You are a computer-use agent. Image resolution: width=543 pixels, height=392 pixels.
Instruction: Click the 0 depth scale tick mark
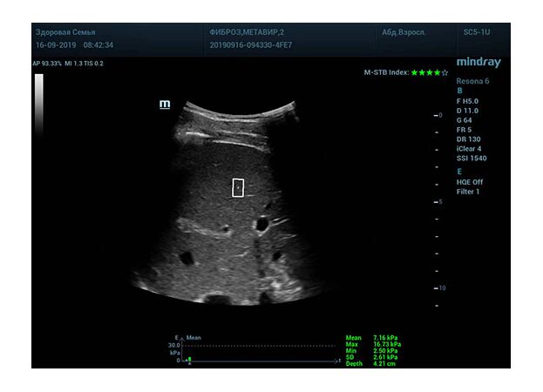pyautogui.click(x=439, y=115)
